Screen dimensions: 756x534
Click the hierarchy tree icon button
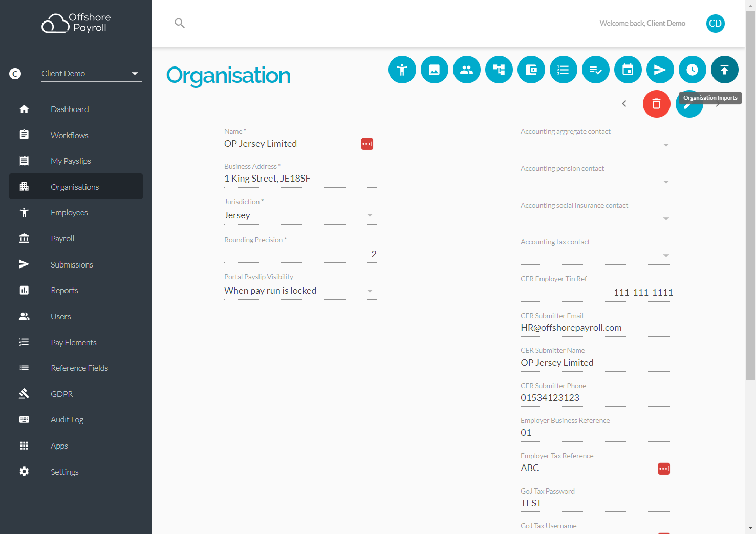pyautogui.click(x=499, y=70)
